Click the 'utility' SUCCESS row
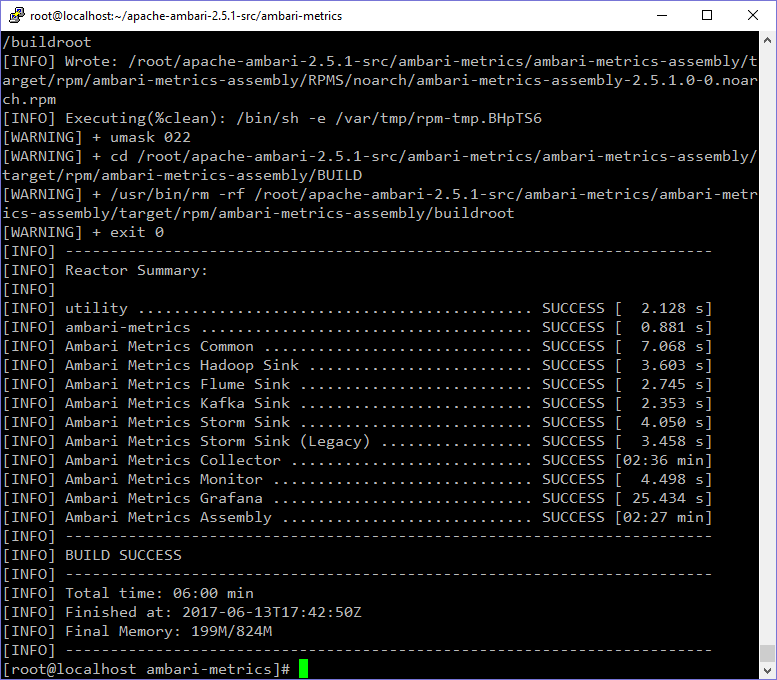This screenshot has width=777, height=680. click(x=357, y=308)
